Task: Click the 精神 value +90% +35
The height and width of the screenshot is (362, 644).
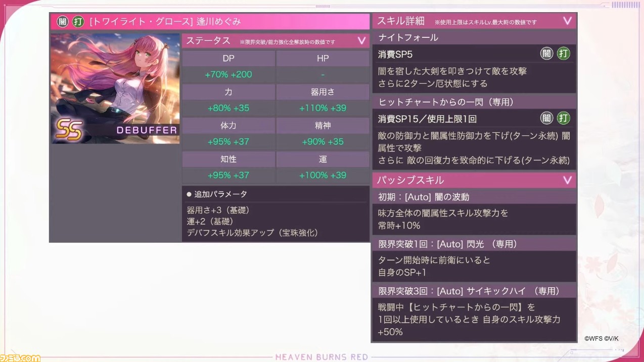Action: [323, 142]
